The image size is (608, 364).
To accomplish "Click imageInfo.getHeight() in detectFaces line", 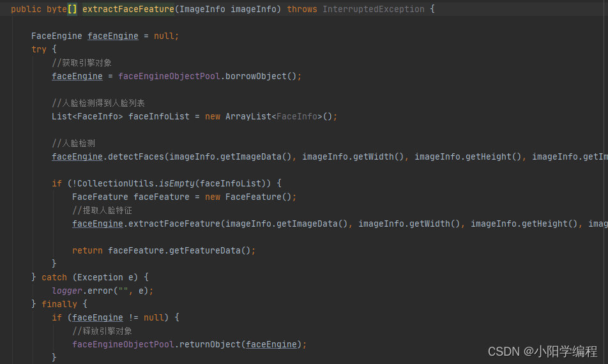I will (468, 156).
